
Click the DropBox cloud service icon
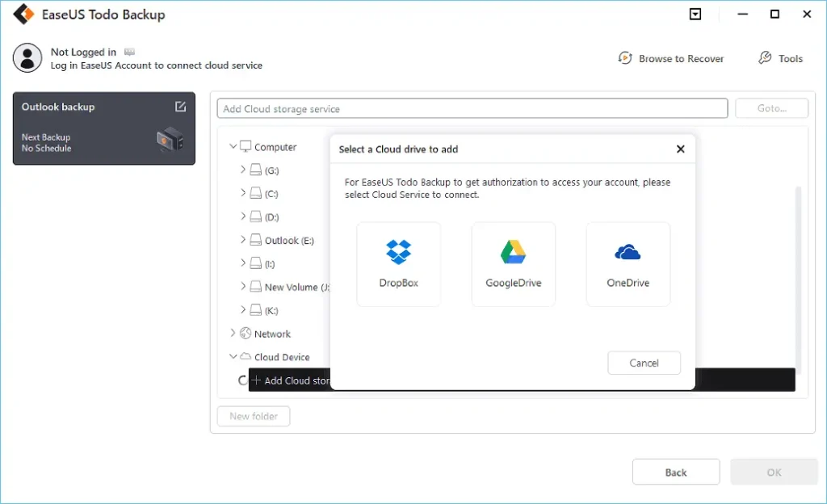point(398,253)
